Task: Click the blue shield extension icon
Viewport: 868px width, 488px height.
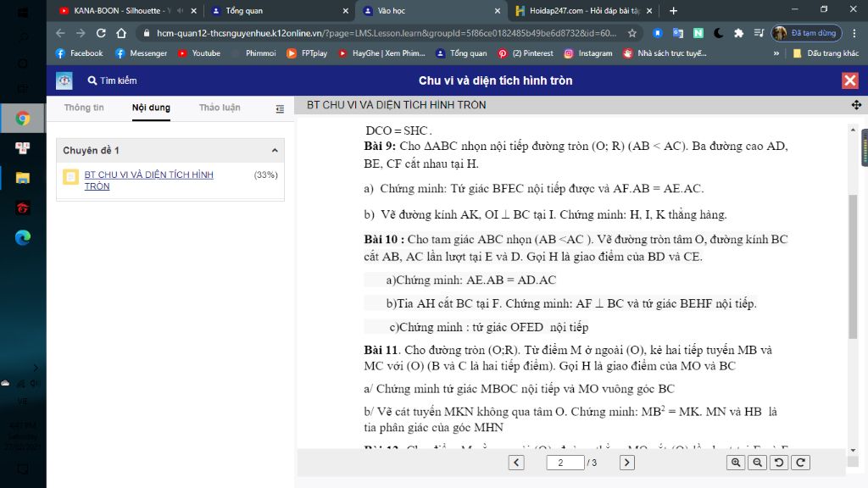Action: (x=657, y=33)
